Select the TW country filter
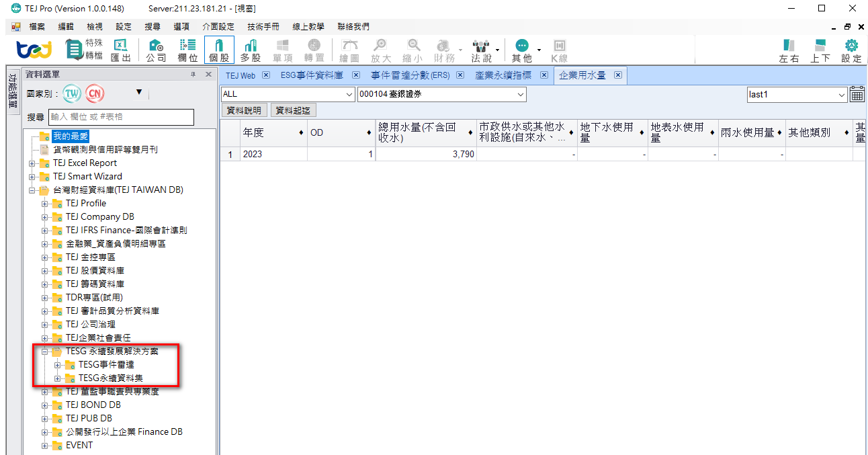 pyautogui.click(x=72, y=93)
